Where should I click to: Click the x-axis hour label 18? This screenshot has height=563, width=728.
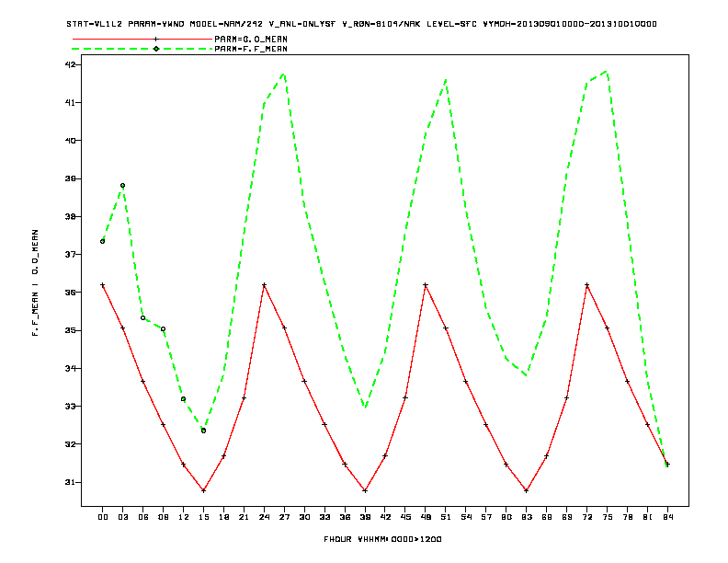pyautogui.click(x=223, y=517)
